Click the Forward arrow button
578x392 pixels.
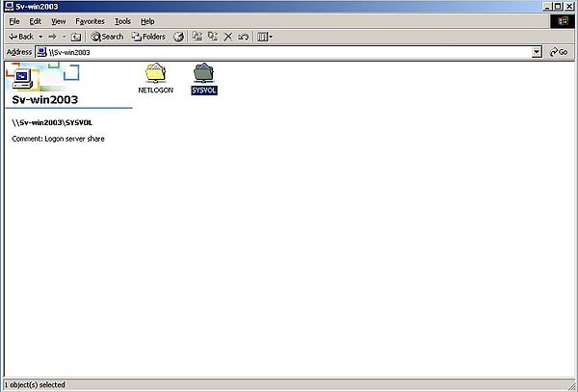pyautogui.click(x=52, y=37)
